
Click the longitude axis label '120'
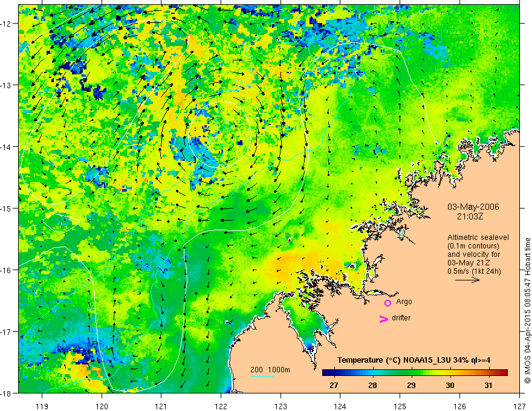(x=102, y=406)
